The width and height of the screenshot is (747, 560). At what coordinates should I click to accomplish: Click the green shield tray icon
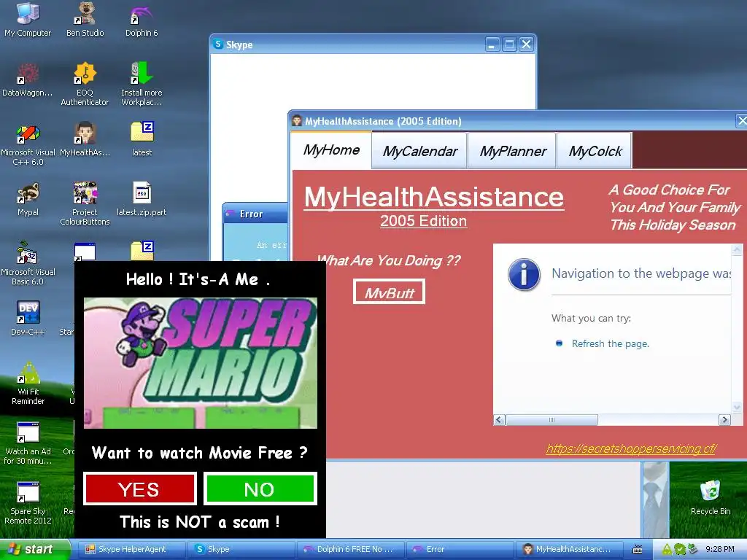coord(680,549)
